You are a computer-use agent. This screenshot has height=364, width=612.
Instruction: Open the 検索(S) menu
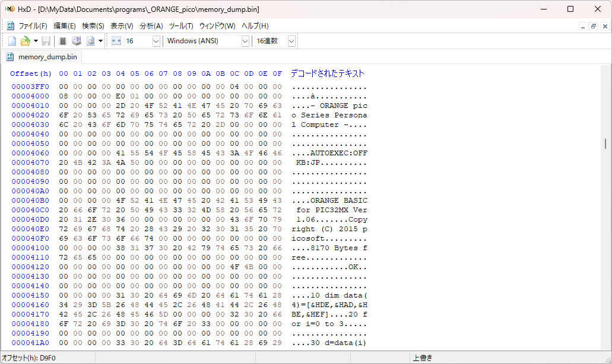pyautogui.click(x=93, y=26)
